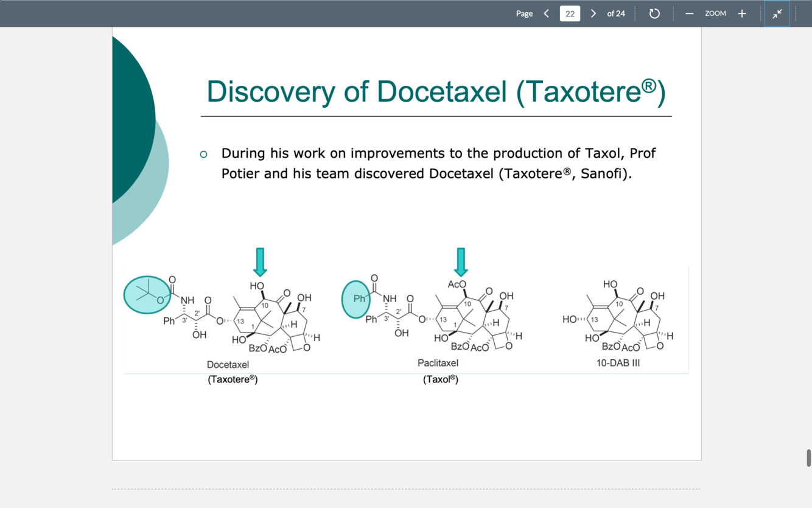Click the "of 24" page count text

point(616,13)
